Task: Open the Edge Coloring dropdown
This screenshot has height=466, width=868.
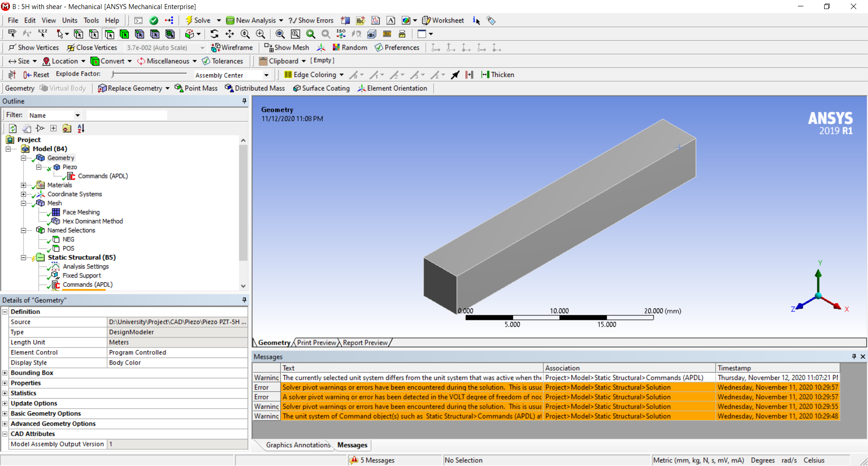Action: click(x=341, y=75)
